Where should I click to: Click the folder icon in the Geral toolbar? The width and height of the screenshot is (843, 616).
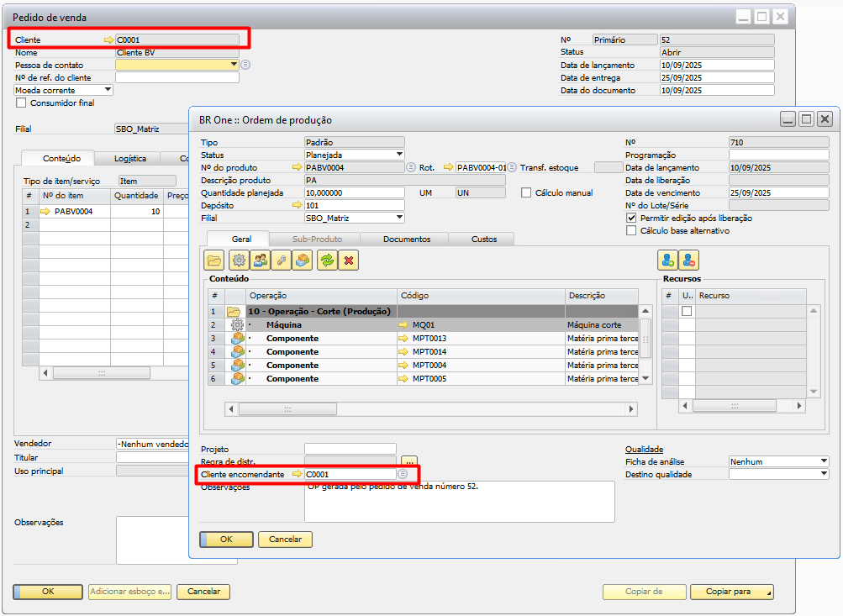click(214, 261)
